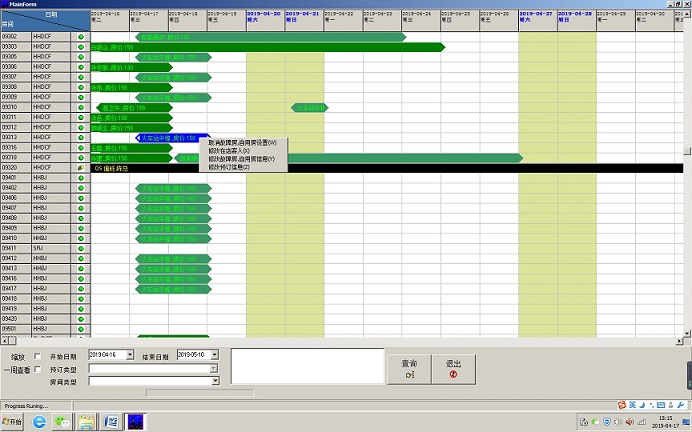
Task: Click the status icon for room 09320
Action: [x=81, y=168]
